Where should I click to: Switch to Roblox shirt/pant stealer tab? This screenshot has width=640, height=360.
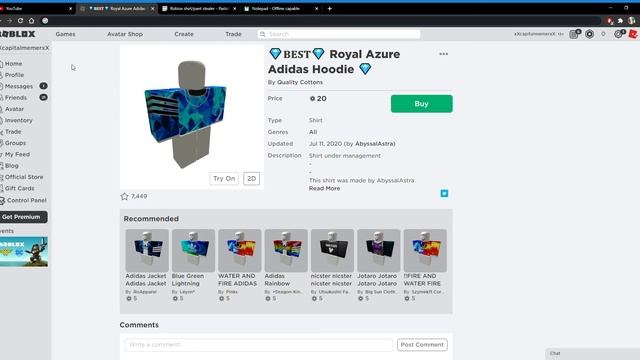tap(199, 9)
